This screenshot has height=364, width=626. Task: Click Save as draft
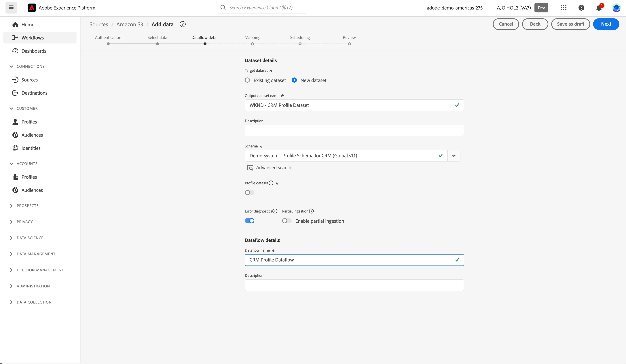570,24
